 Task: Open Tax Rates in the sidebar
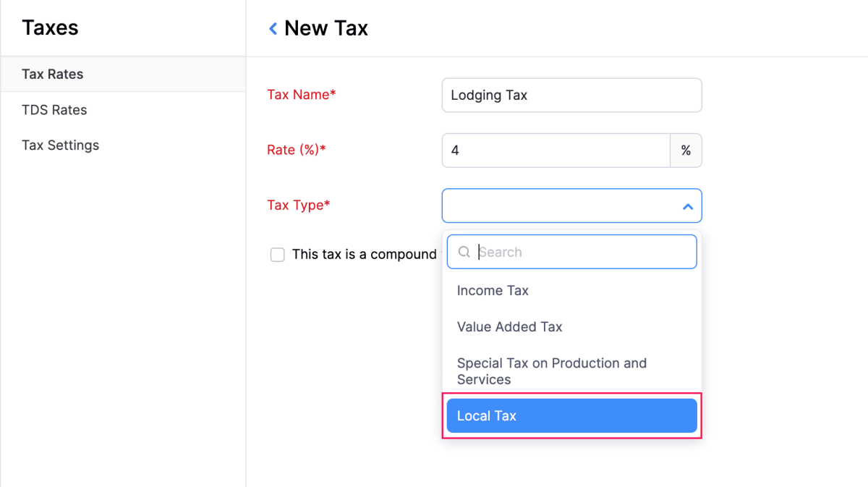[123, 74]
